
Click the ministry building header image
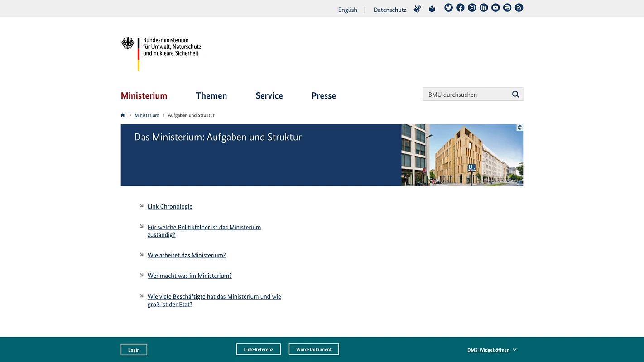462,155
